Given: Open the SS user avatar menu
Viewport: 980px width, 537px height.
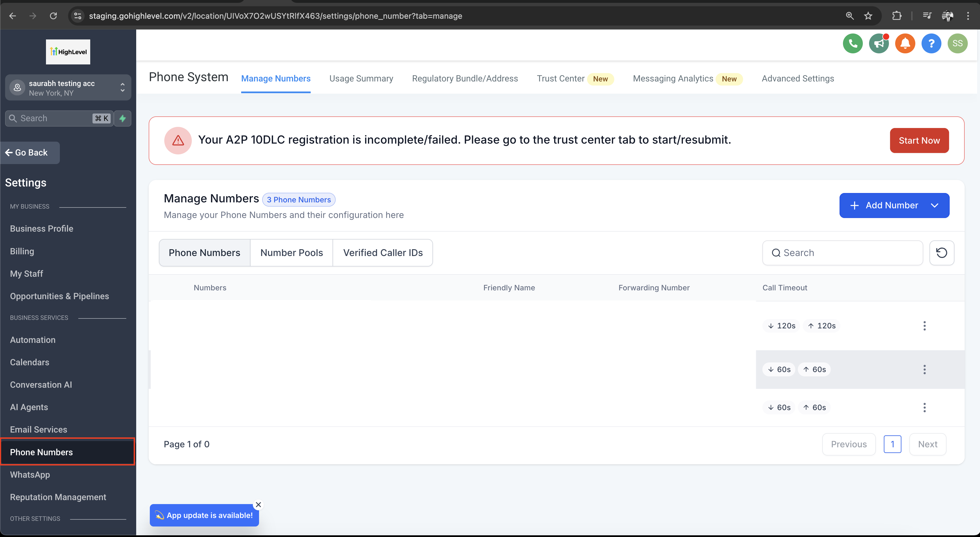Looking at the screenshot, I should pyautogui.click(x=958, y=43).
